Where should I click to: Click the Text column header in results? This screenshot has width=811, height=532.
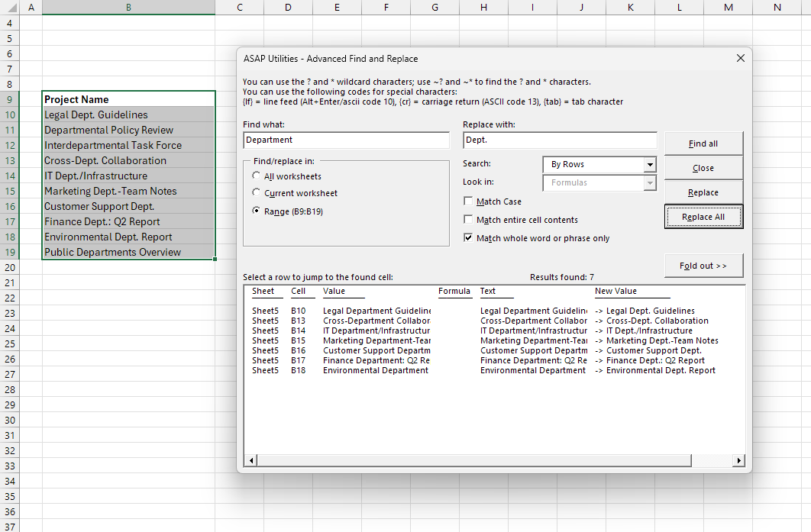tap(488, 291)
